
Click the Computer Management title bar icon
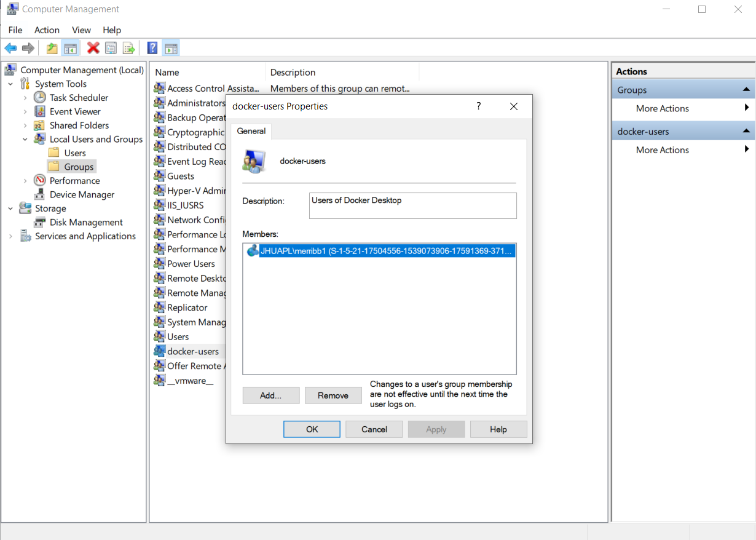(x=12, y=9)
